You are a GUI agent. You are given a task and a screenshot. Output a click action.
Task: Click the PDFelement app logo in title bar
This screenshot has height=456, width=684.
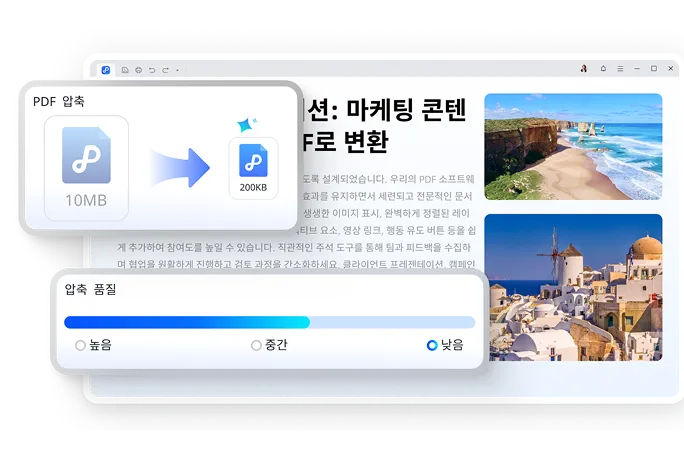click(x=106, y=70)
